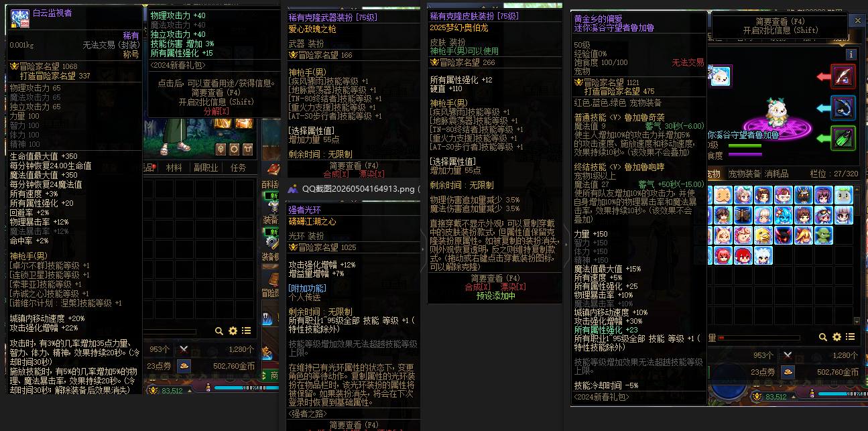The width and height of the screenshot is (868, 431).
Task: Click the QQ截图20260504164913.png file name
Action: click(x=358, y=189)
